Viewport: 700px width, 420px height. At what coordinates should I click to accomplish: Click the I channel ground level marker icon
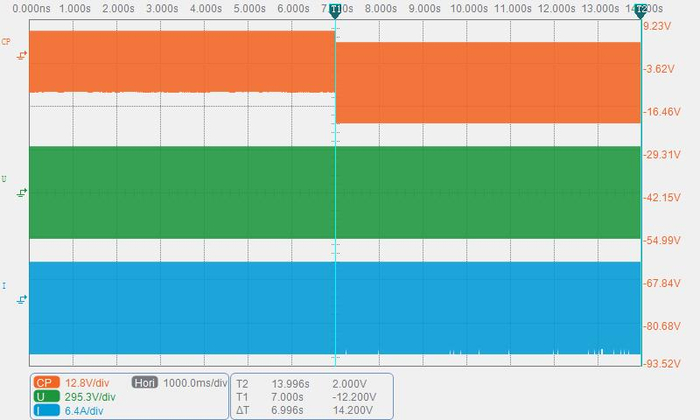point(21,299)
